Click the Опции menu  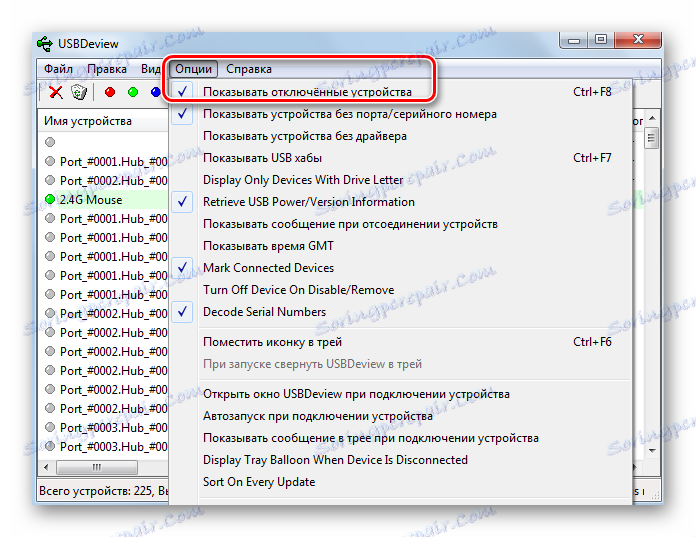[x=193, y=69]
